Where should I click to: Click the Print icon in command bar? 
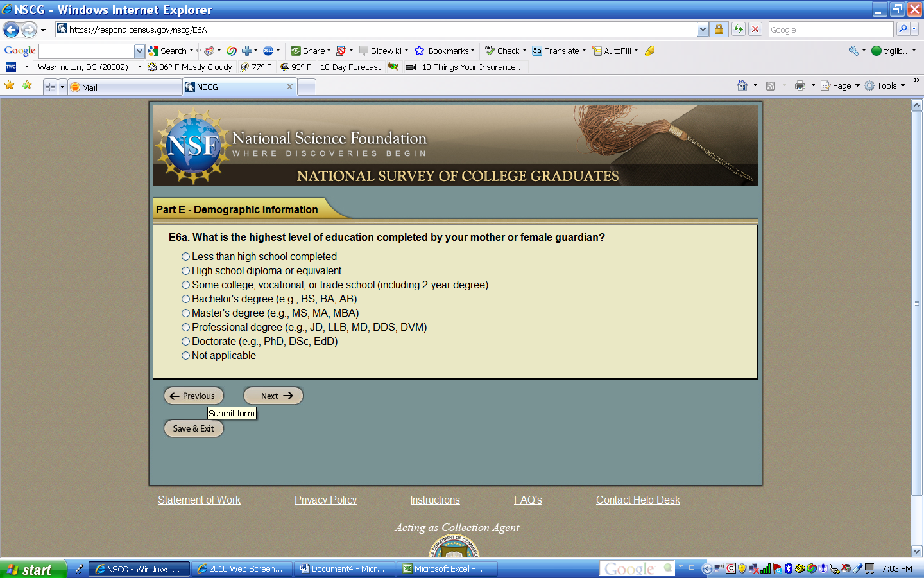[800, 85]
